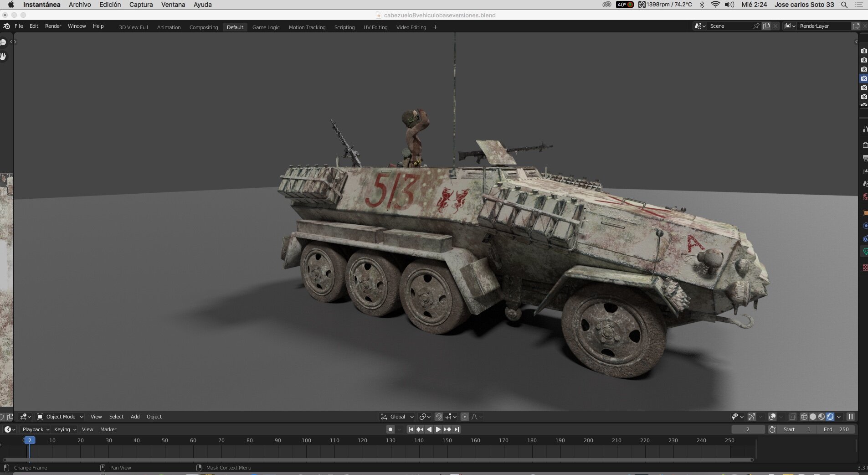Open the Global transform orientation dropdown
This screenshot has height=475, width=868.
point(397,417)
